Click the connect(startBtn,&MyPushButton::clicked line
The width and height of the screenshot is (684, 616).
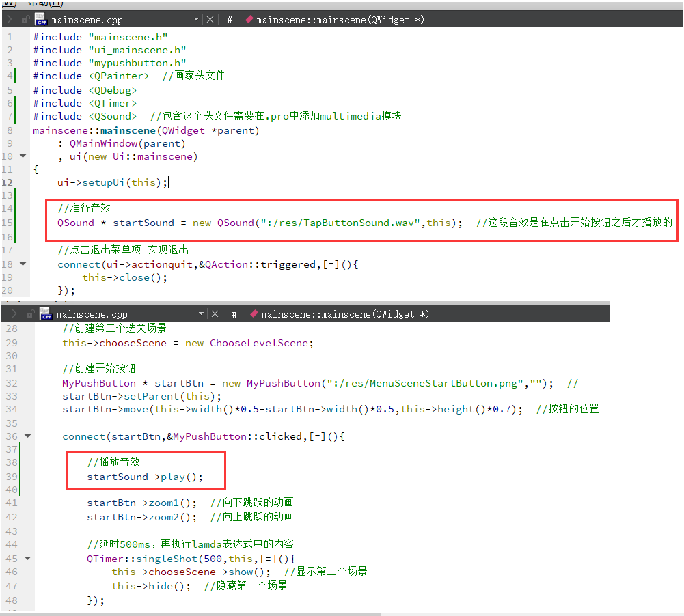tap(204, 436)
